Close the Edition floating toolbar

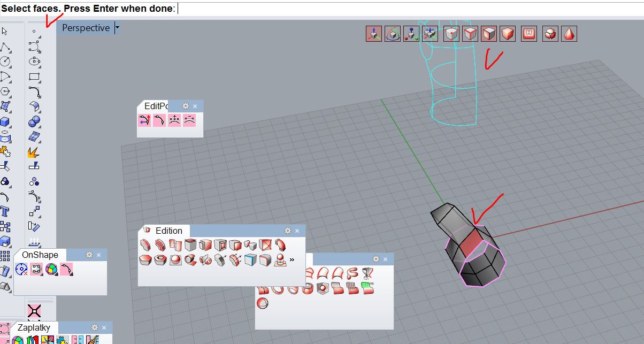(x=297, y=231)
